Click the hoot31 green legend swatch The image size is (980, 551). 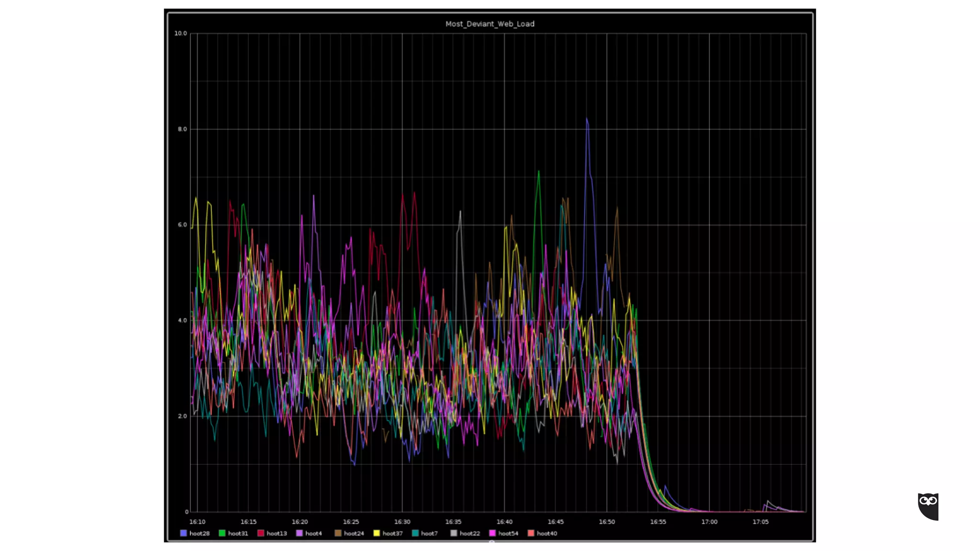(x=222, y=533)
